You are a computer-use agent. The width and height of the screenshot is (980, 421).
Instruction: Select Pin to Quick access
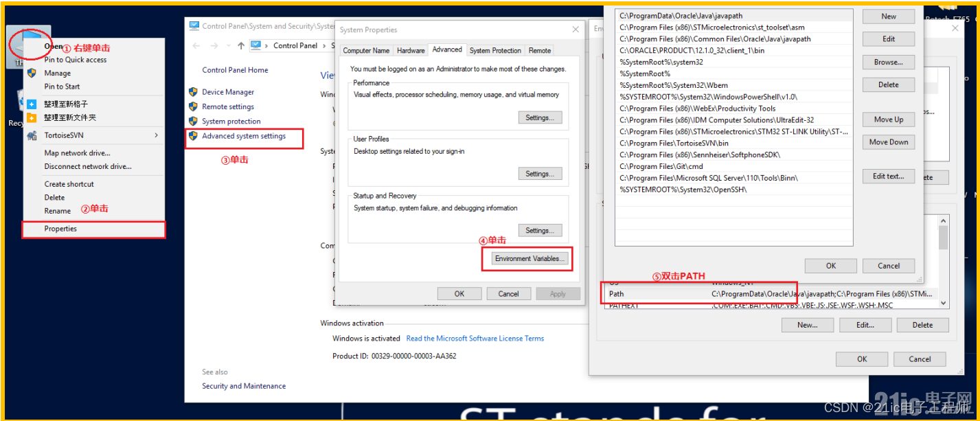coord(76,60)
